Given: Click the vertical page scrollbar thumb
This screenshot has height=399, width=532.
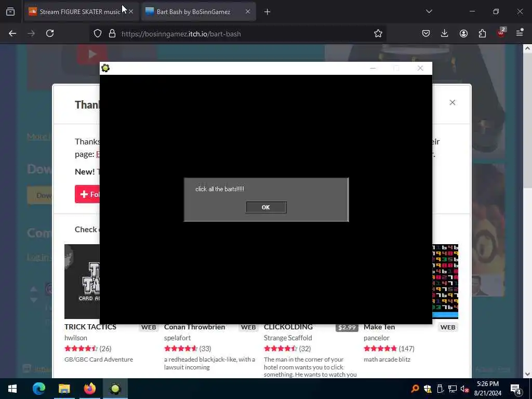Looking at the screenshot, I should (x=527, y=120).
